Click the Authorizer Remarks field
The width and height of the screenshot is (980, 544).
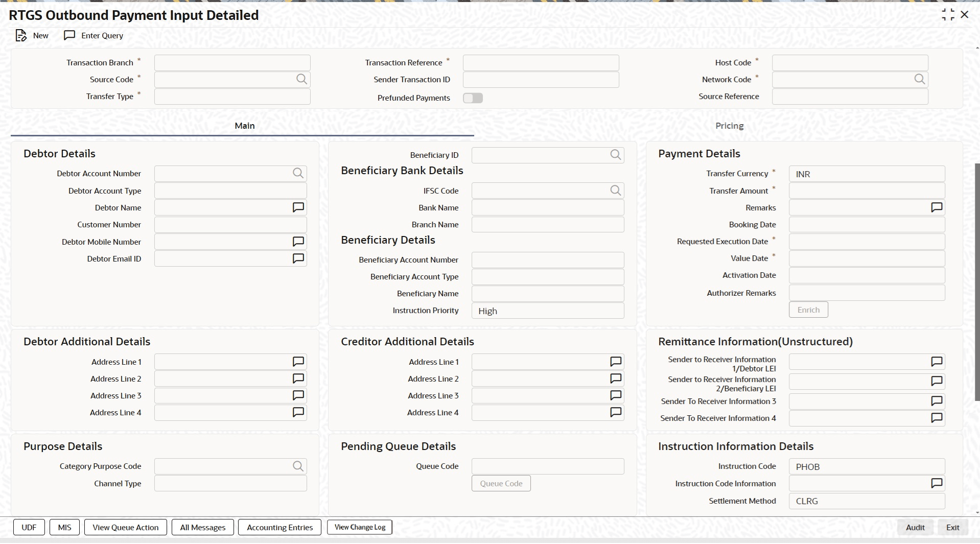pyautogui.click(x=867, y=293)
